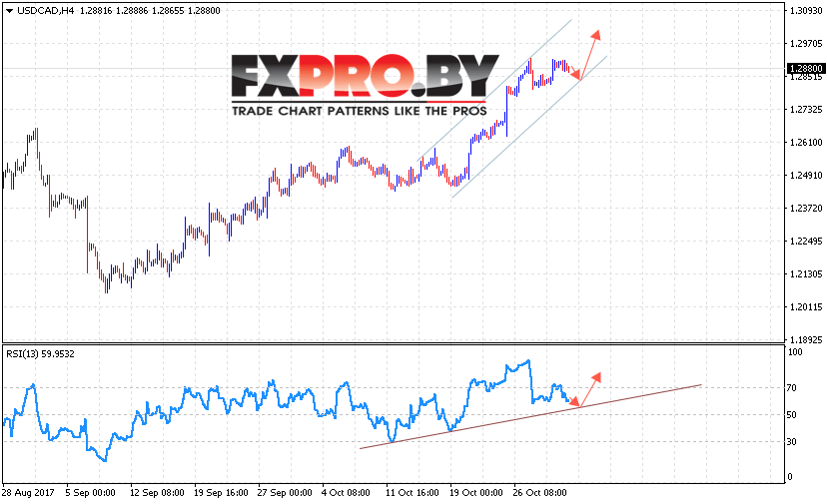Screen dimensions: 827x504
Task: Click RSI scale level 50
Action: click(x=791, y=415)
